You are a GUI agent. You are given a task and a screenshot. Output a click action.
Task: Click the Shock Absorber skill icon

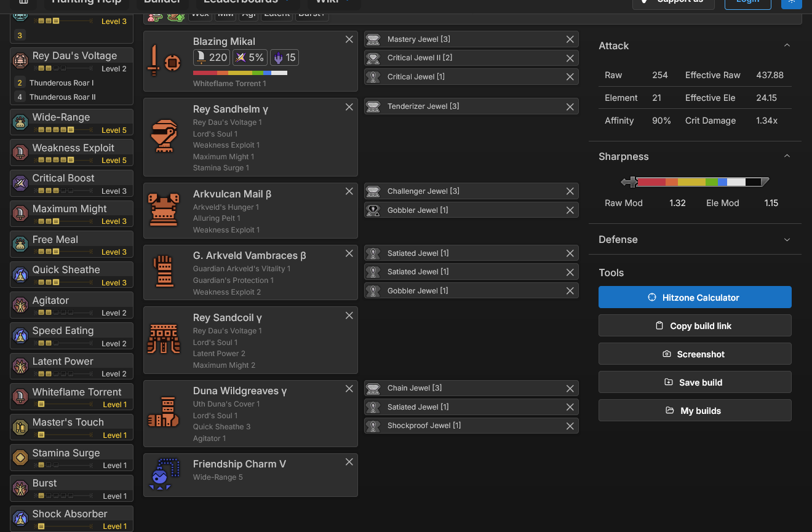(x=20, y=519)
